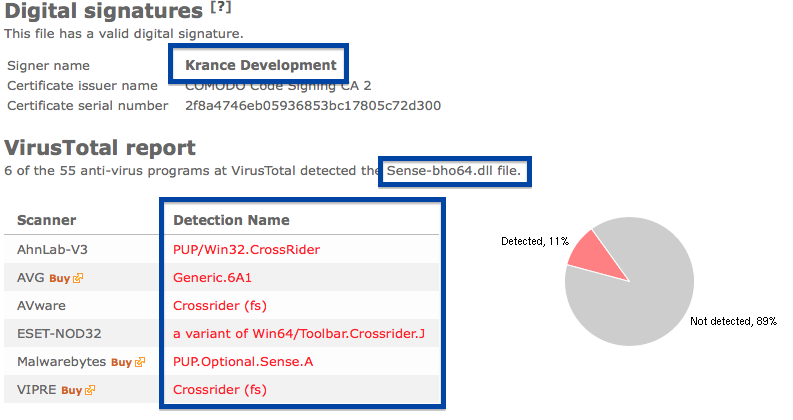Click the Not detected, 89% chart label
793x420 pixels.
733,321
